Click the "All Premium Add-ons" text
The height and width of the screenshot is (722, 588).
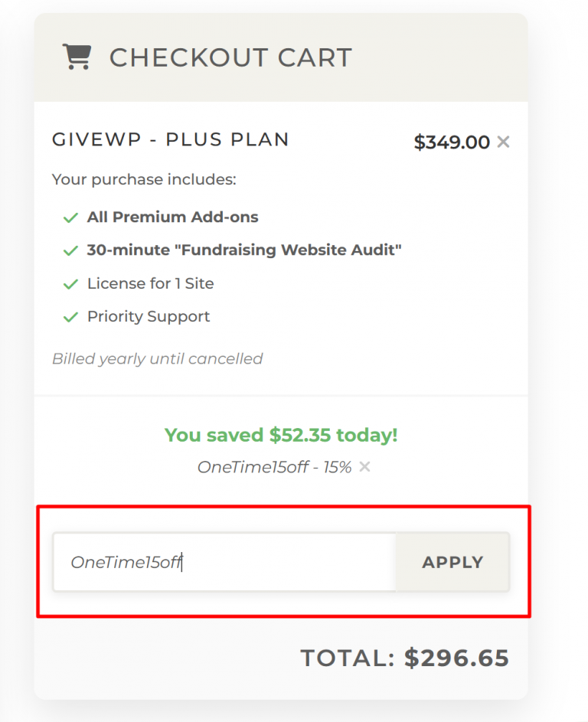pyautogui.click(x=172, y=217)
